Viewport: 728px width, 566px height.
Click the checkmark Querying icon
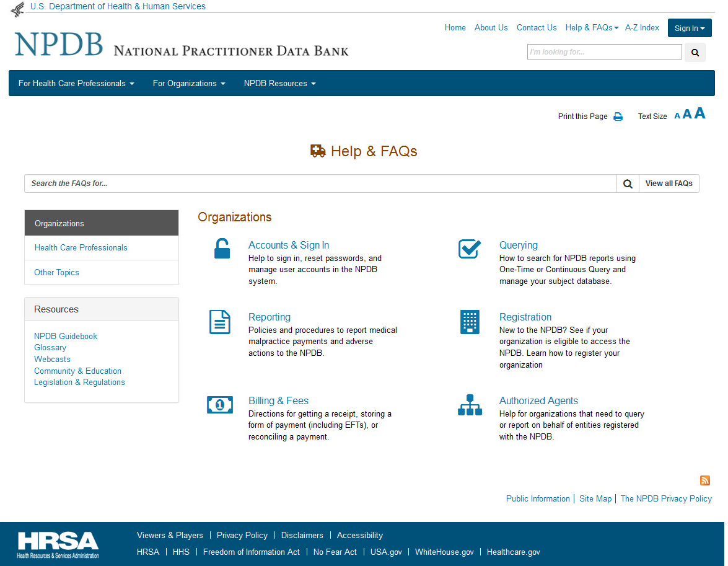(470, 249)
